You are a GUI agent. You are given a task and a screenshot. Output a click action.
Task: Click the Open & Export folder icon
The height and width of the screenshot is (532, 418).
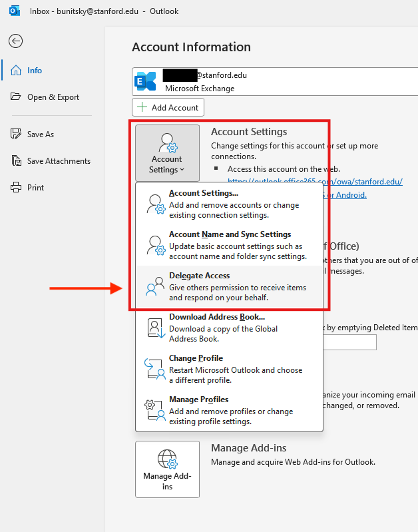(x=15, y=97)
